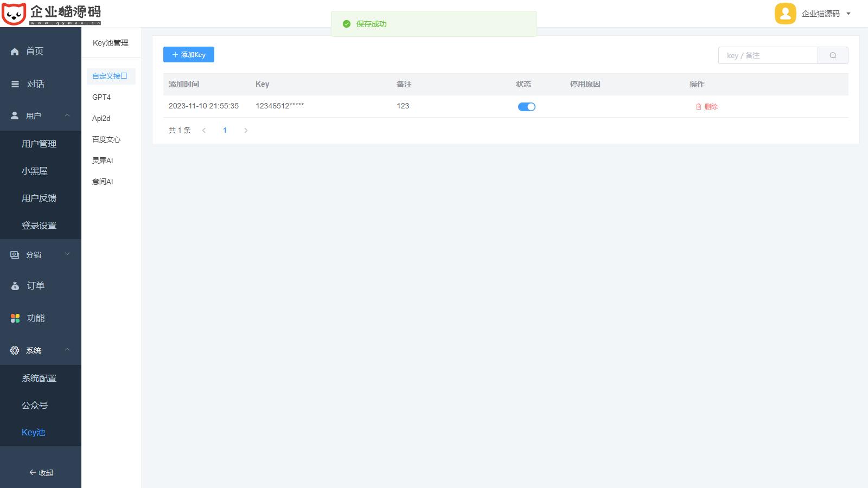The image size is (868, 488).
Task: Toggle the status switch for key 123
Action: click(x=526, y=107)
